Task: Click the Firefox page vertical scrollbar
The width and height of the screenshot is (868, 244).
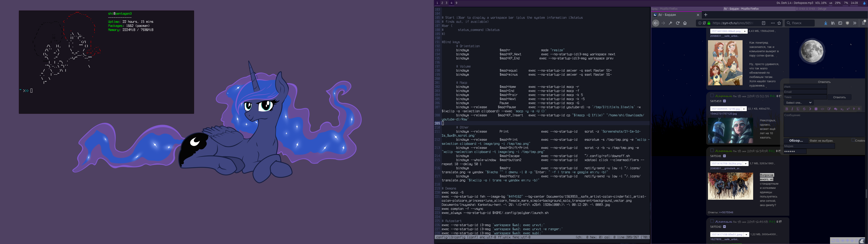Action: pos(866,193)
